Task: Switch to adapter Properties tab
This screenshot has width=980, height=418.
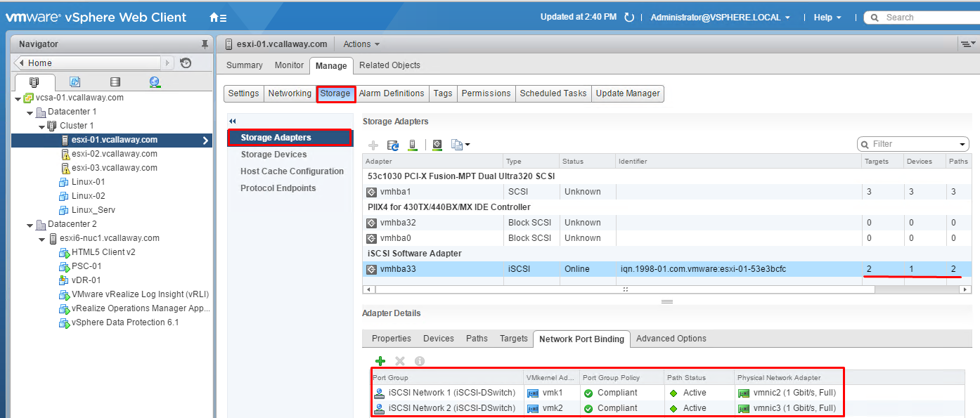Action: 392,339
